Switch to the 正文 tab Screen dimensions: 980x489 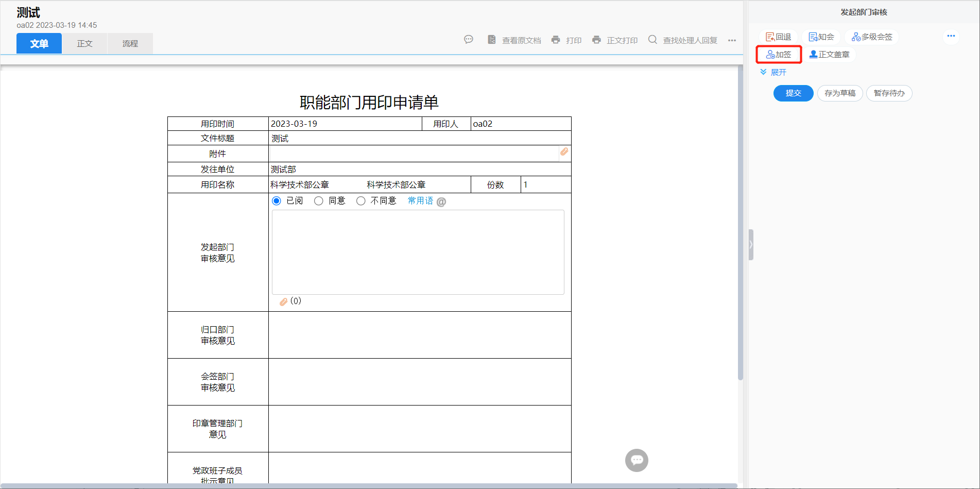coord(84,43)
